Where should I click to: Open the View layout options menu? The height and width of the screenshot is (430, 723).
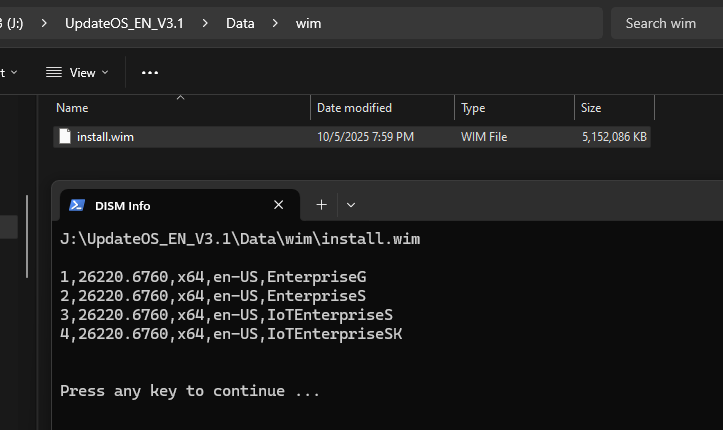coord(72,72)
